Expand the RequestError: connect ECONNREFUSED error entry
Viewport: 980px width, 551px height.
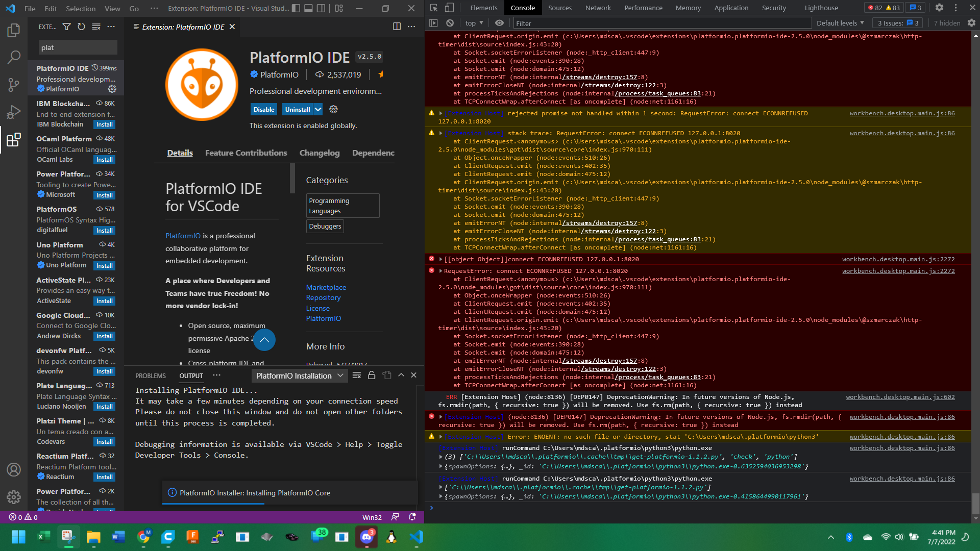(x=440, y=271)
